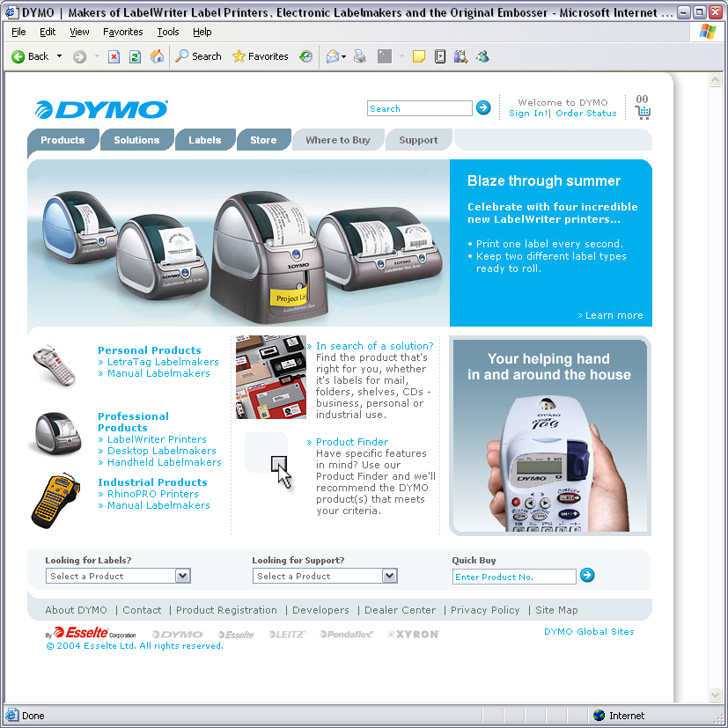Select the Products tab
The width and height of the screenshot is (728, 728).
pos(63,140)
